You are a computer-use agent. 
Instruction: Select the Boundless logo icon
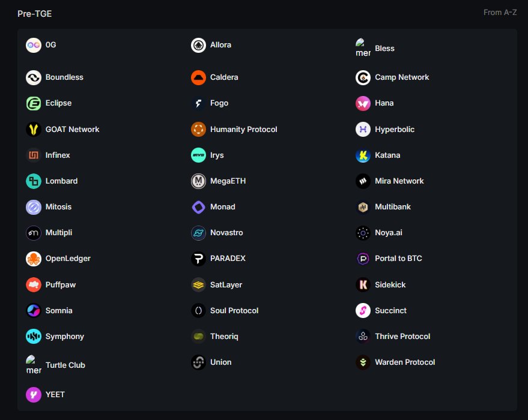click(x=33, y=77)
